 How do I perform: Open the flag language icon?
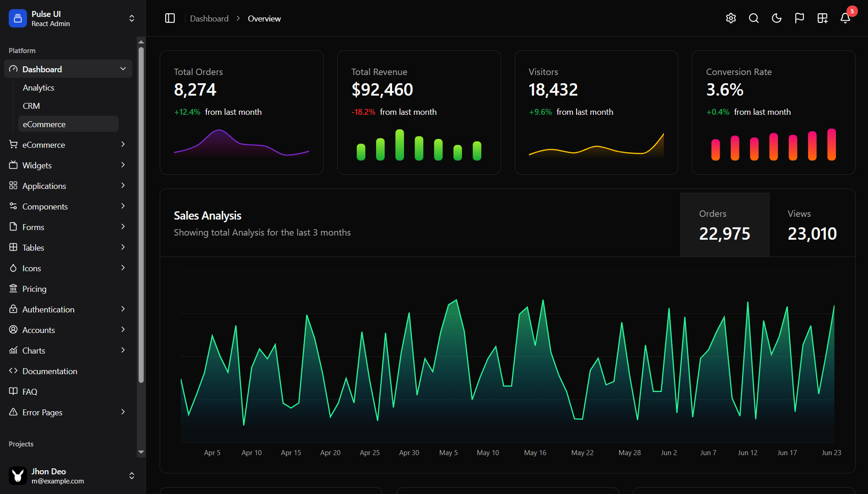click(799, 18)
